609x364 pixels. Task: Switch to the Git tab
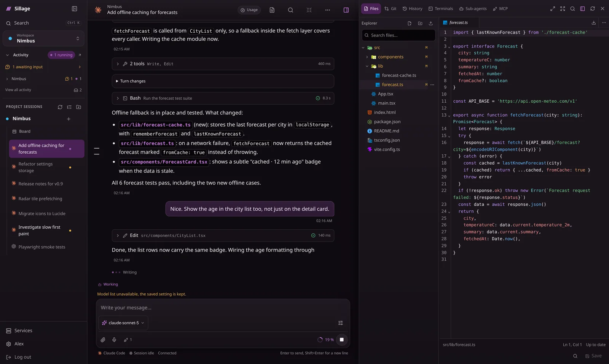391,9
